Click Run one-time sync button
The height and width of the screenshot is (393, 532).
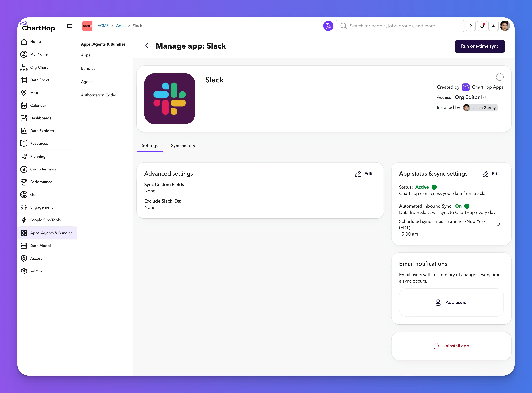point(480,46)
